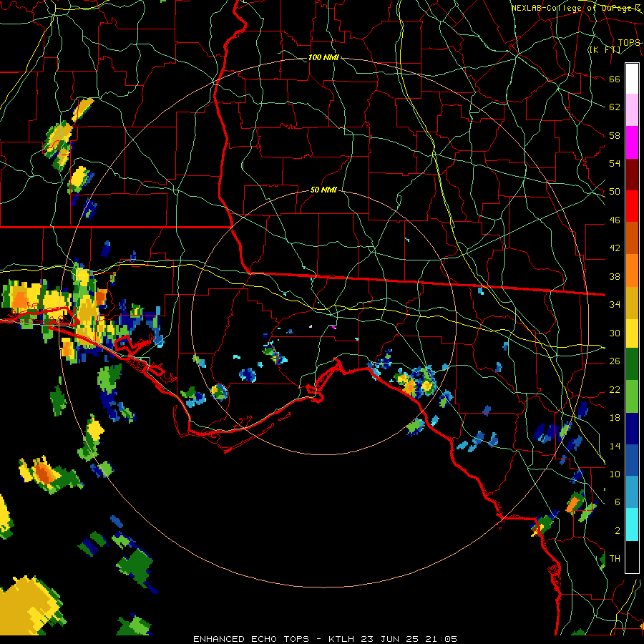Click the legend value '18'
The width and height of the screenshot is (644, 644).
(x=615, y=418)
